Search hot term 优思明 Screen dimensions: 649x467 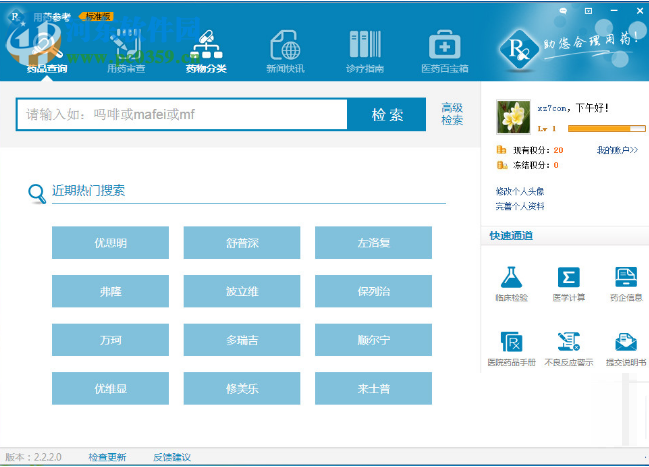[110, 243]
